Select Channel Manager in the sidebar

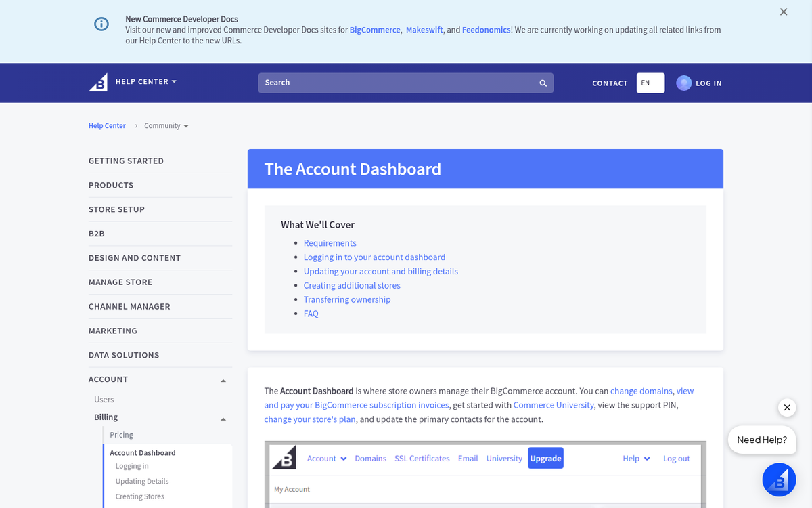click(129, 306)
